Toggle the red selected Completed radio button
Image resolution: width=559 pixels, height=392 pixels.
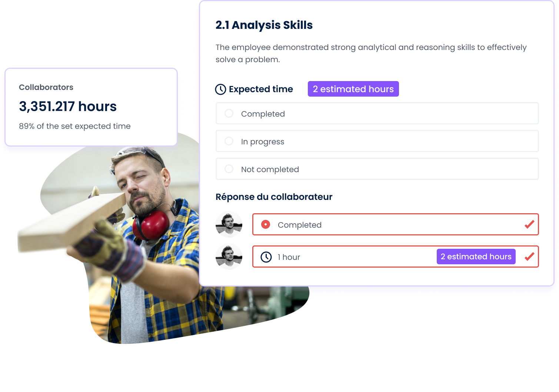click(x=266, y=224)
